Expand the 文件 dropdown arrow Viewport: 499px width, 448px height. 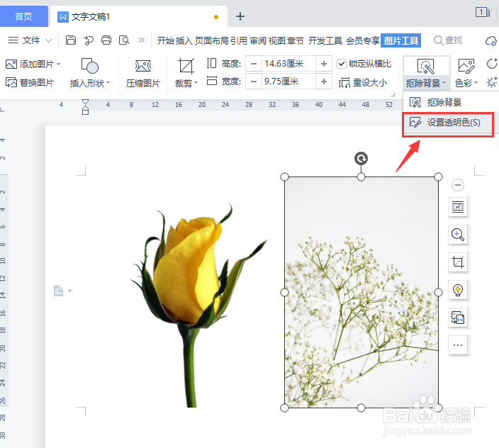(48, 40)
